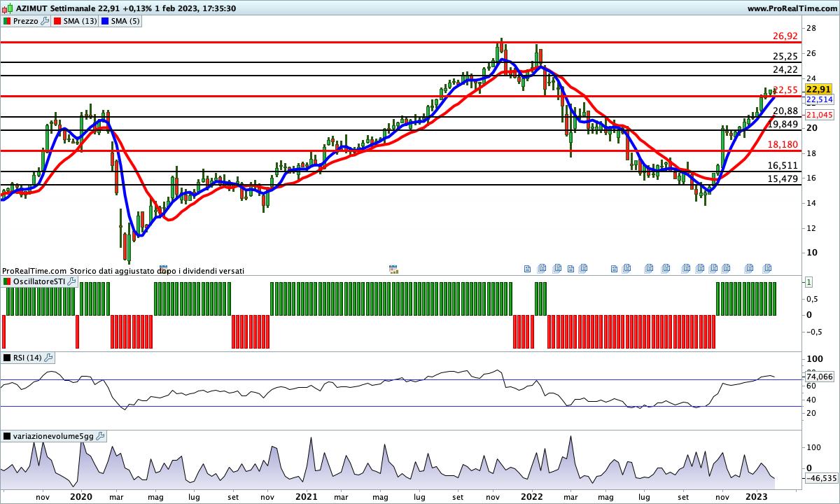Select the 25,25 horizontal level label
Viewport: 840px width, 504px height.
pos(785,57)
